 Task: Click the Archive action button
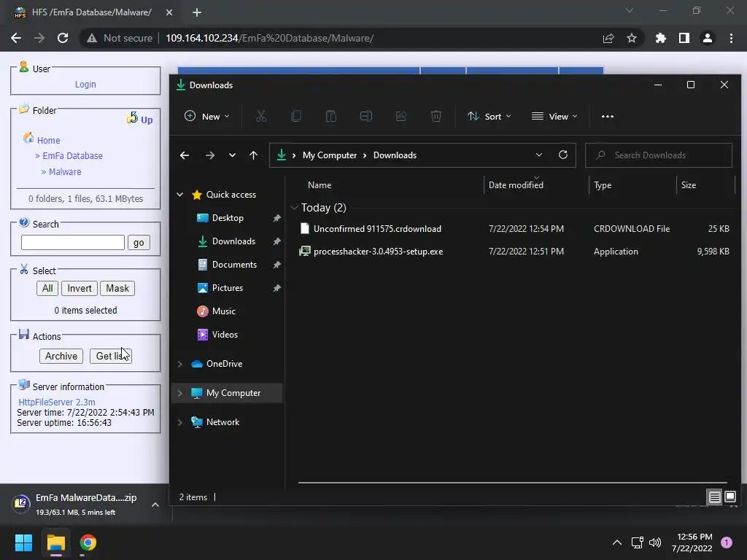61,356
